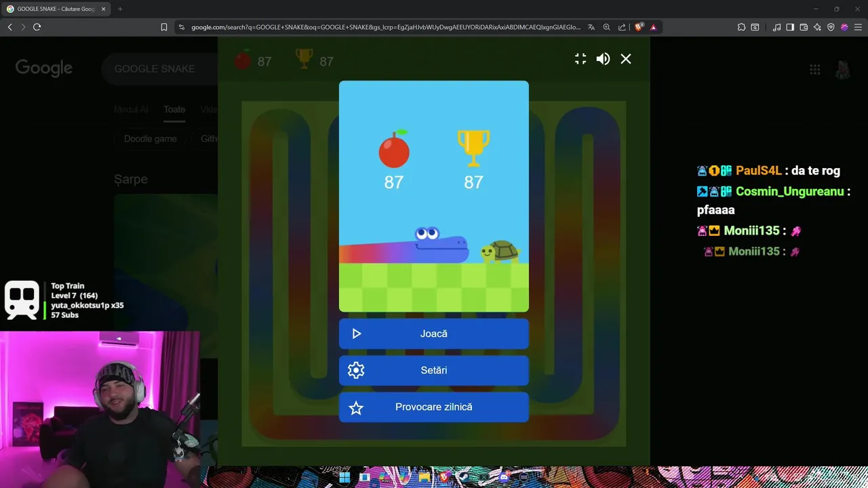This screenshot has width=868, height=488.
Task: Switch to the Modul AI search tab
Action: click(132, 109)
